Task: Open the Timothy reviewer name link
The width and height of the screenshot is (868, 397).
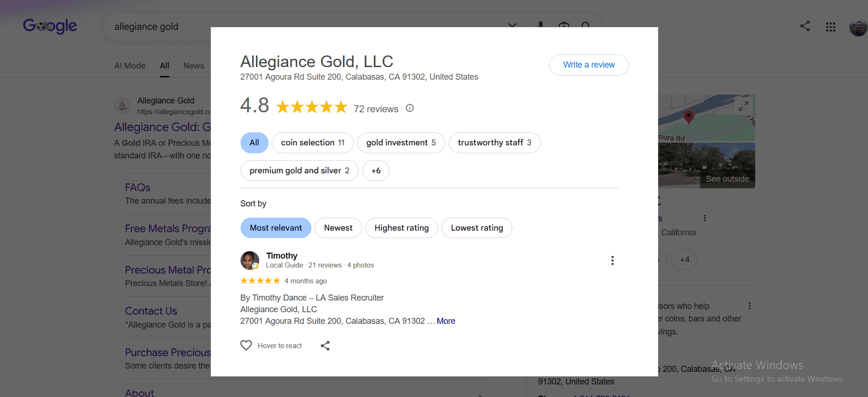Action: [x=282, y=256]
